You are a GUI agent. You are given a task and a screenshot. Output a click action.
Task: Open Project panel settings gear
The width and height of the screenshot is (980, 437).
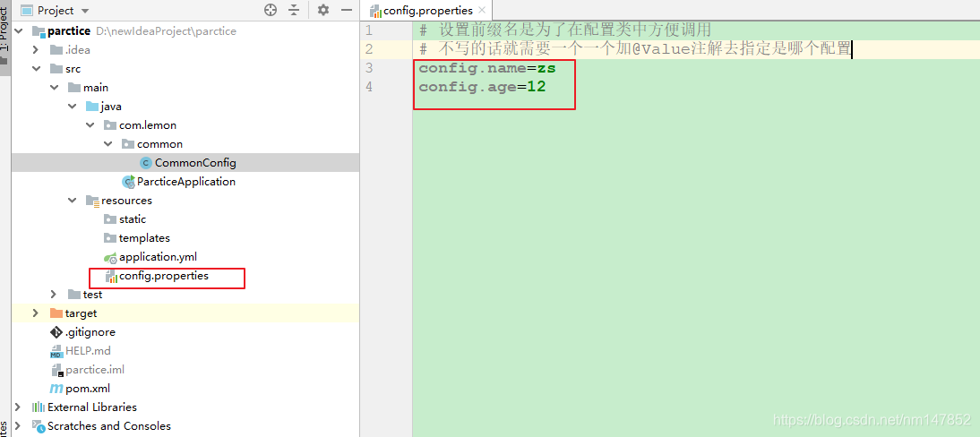[322, 10]
